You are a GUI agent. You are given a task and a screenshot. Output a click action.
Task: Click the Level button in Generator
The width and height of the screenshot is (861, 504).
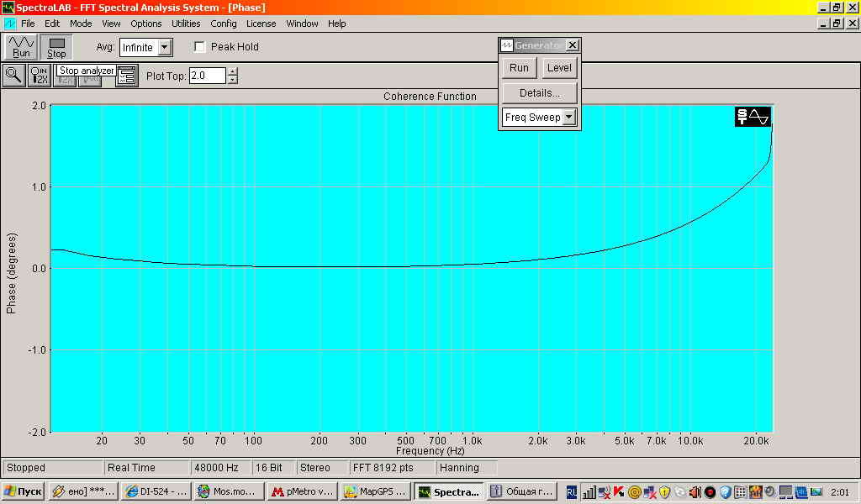coord(559,68)
